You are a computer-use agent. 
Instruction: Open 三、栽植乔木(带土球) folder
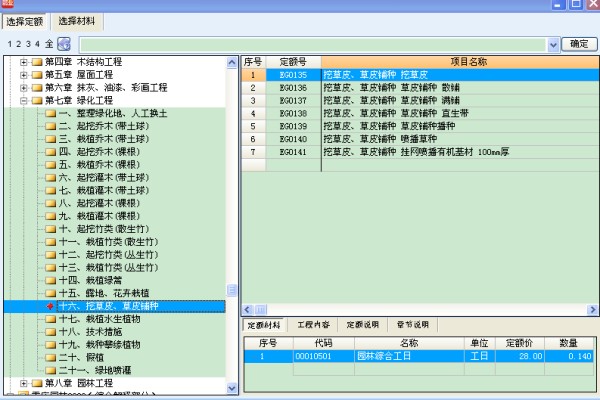click(104, 139)
